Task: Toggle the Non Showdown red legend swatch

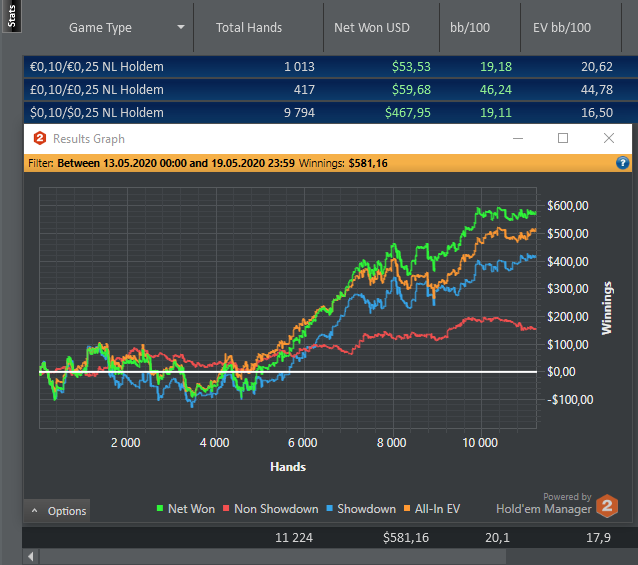Action: pos(226,508)
